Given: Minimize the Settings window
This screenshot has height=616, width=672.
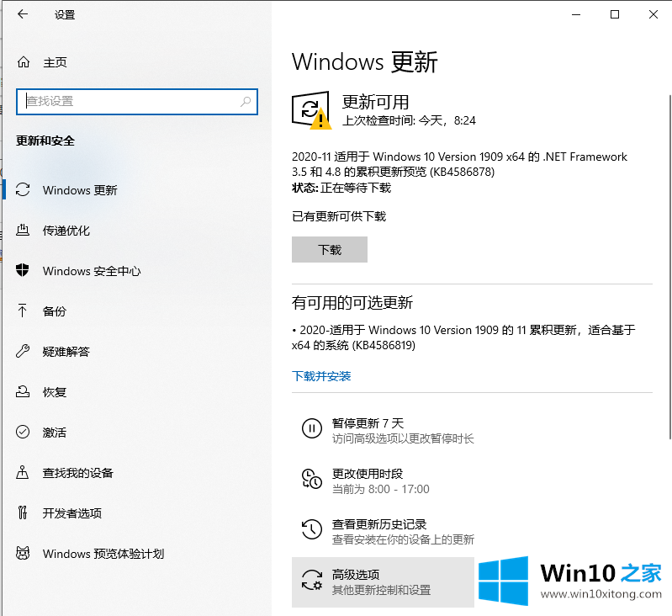Looking at the screenshot, I should [x=576, y=14].
